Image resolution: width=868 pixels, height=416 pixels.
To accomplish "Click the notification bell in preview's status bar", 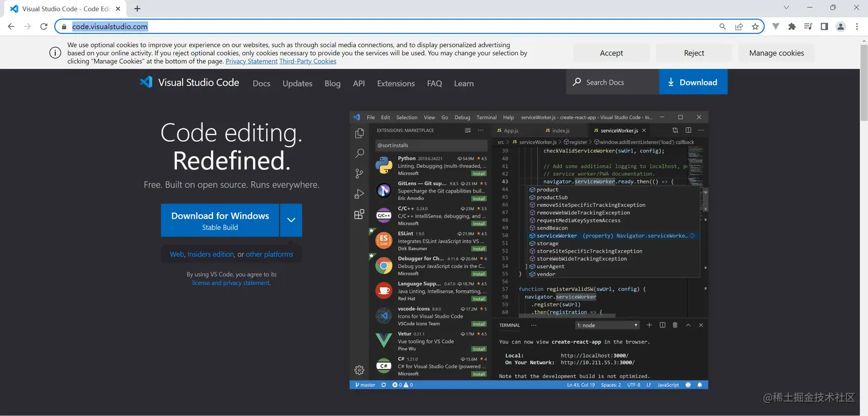I will click(700, 385).
